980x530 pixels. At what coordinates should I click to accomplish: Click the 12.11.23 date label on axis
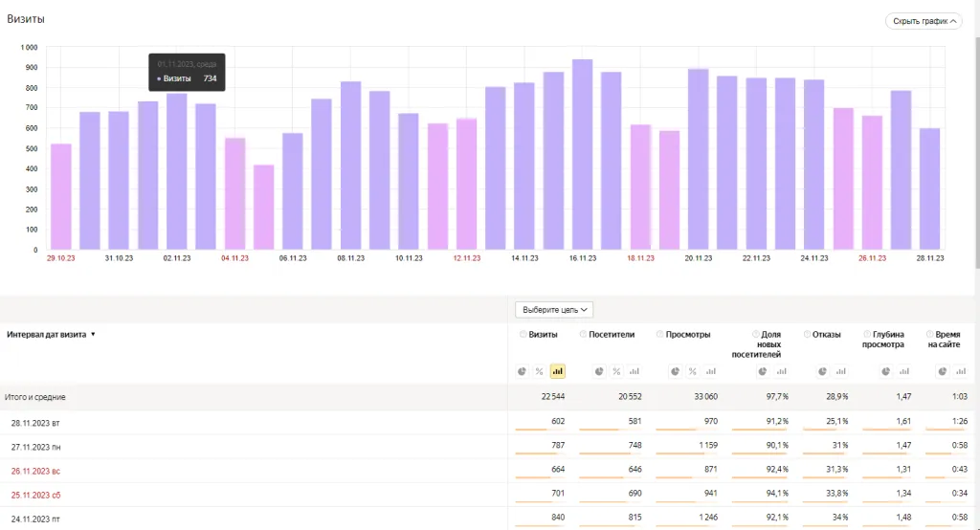click(x=467, y=258)
